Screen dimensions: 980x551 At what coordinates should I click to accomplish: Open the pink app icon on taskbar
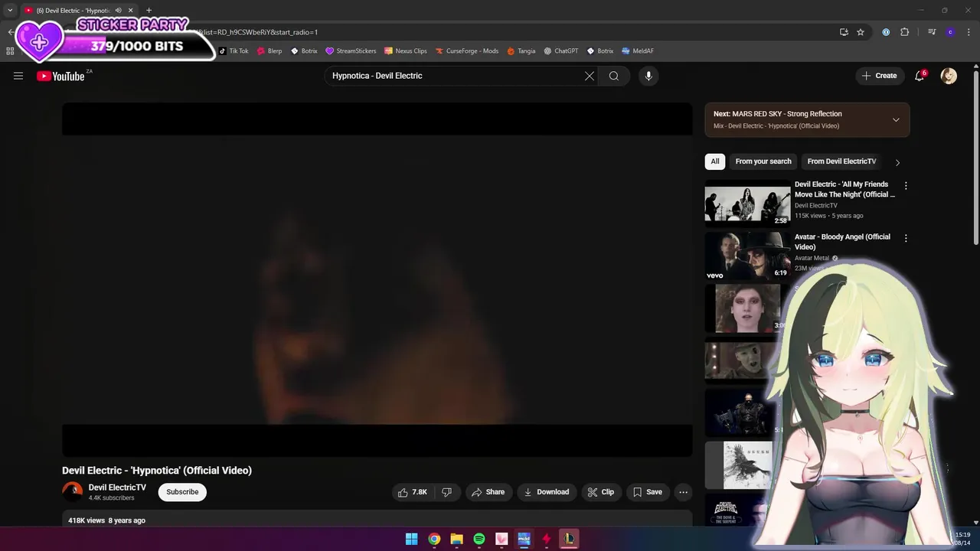(x=501, y=539)
